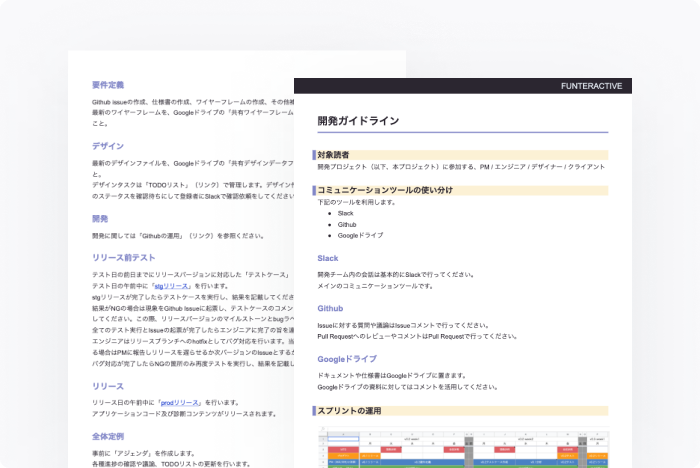Click the line mentioning「Githubの運用」（リンク）

(178, 236)
